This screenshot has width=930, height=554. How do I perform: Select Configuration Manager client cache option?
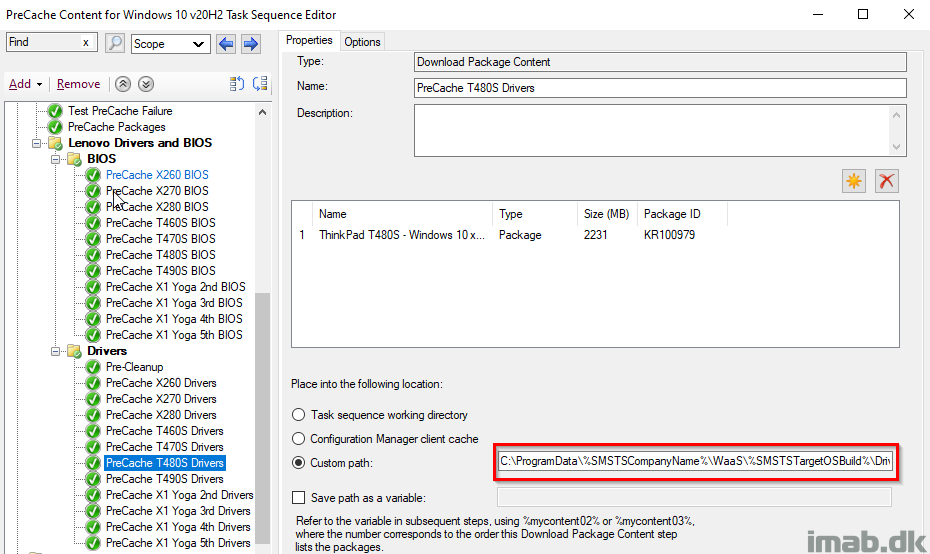298,439
